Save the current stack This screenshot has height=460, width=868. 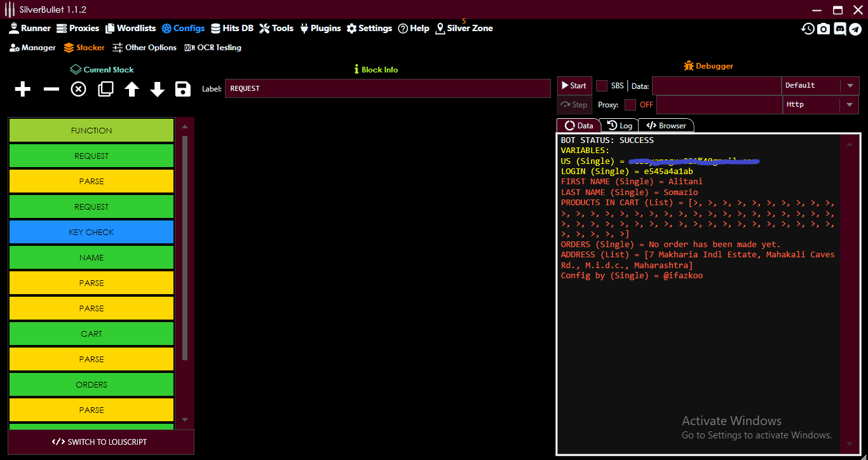point(182,89)
